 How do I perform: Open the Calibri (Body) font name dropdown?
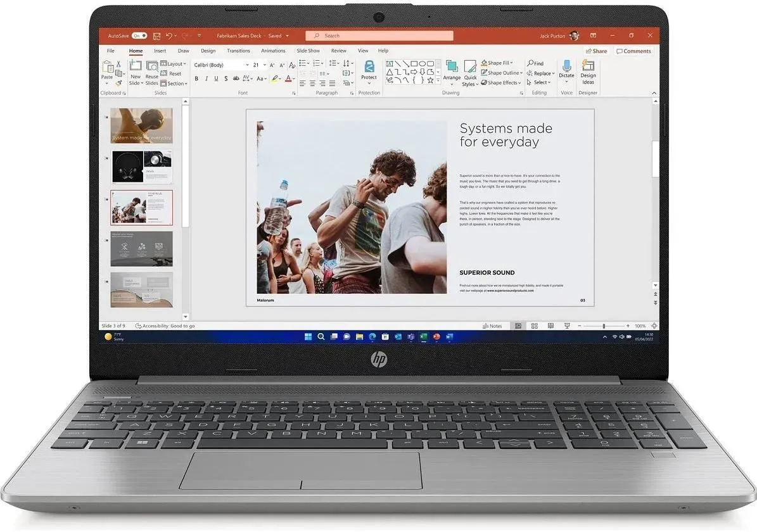[x=247, y=65]
